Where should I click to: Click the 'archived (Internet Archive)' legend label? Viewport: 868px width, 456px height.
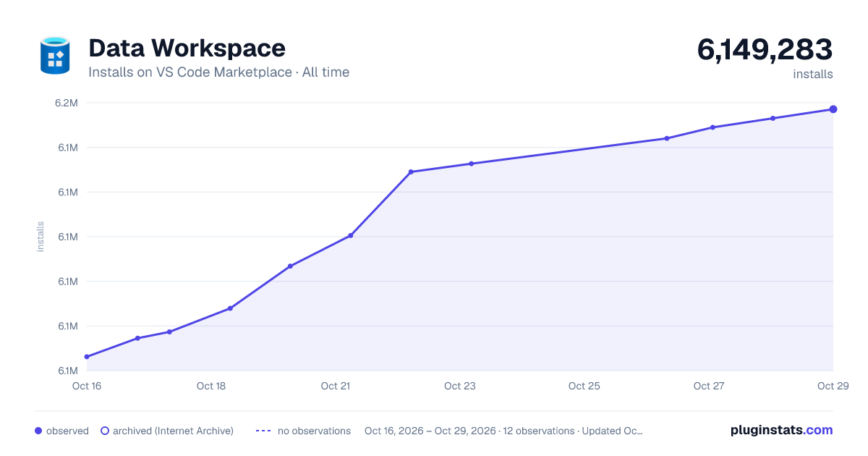coord(173,431)
